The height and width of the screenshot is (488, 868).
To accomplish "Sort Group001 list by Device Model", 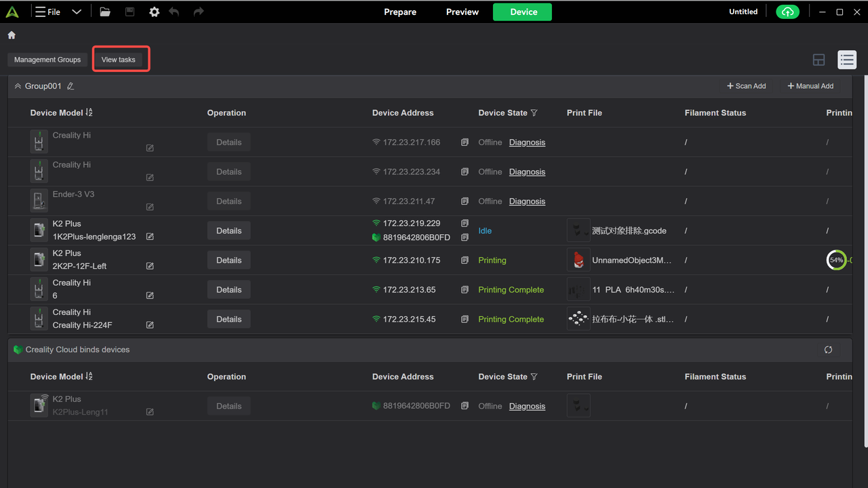I will [90, 113].
